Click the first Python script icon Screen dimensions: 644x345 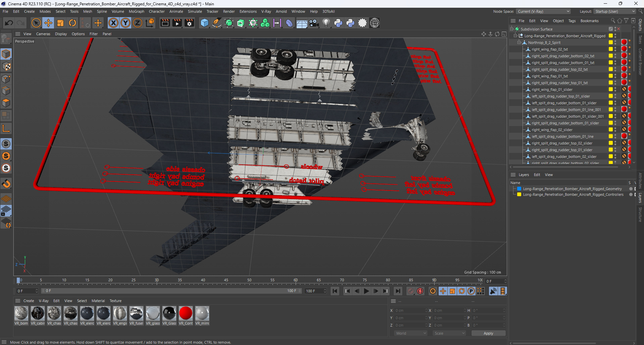click(x=338, y=23)
